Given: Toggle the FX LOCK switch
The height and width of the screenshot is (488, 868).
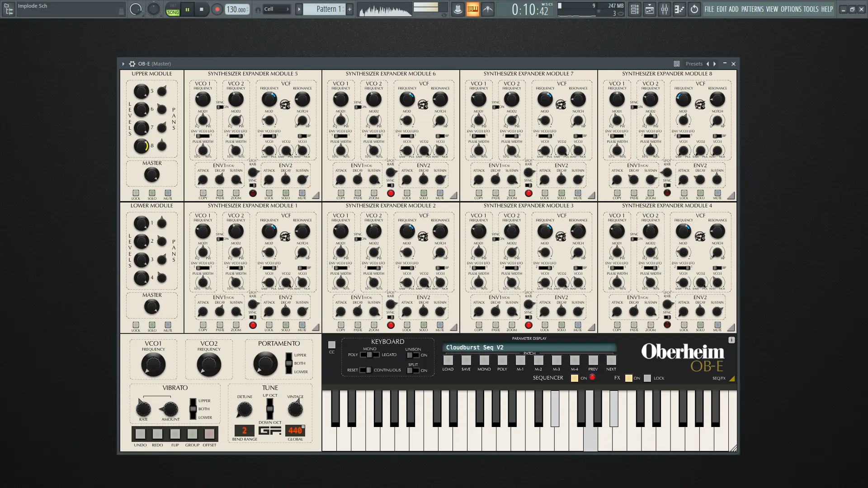Looking at the screenshot, I should click(x=648, y=378).
